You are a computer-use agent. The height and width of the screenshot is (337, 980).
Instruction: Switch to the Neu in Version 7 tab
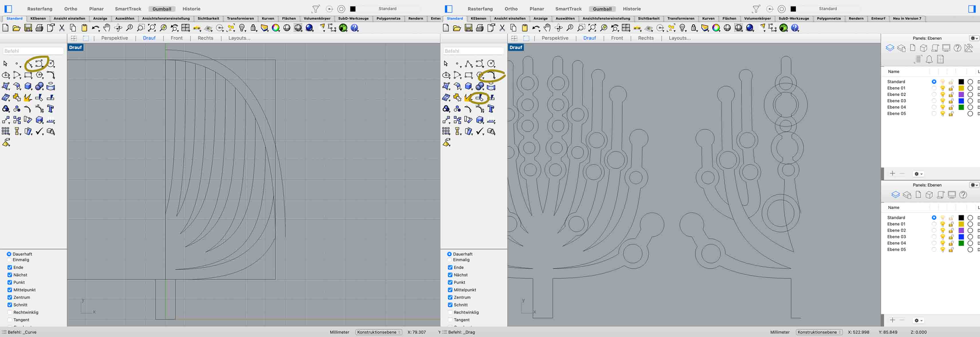907,18
